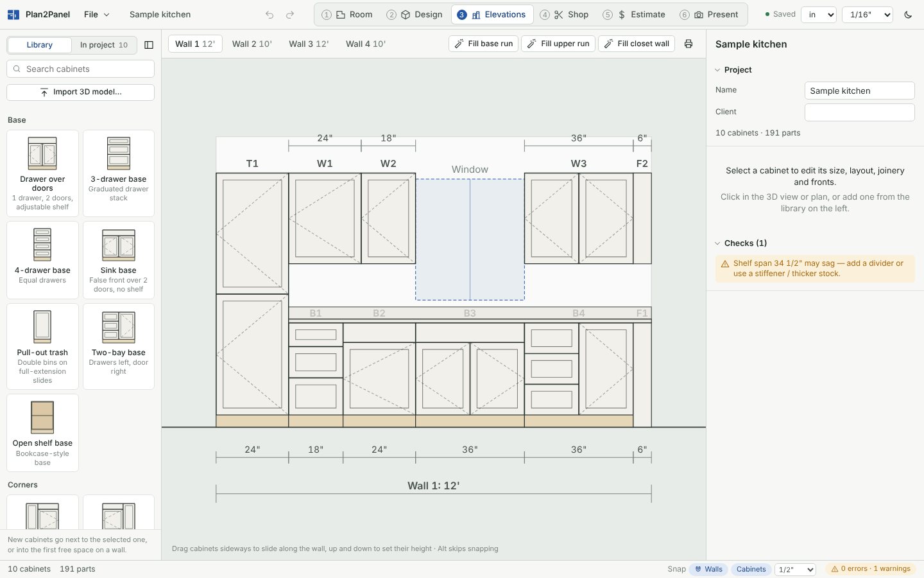Click the undo arrow icon
The height and width of the screenshot is (578, 924).
[x=269, y=15]
